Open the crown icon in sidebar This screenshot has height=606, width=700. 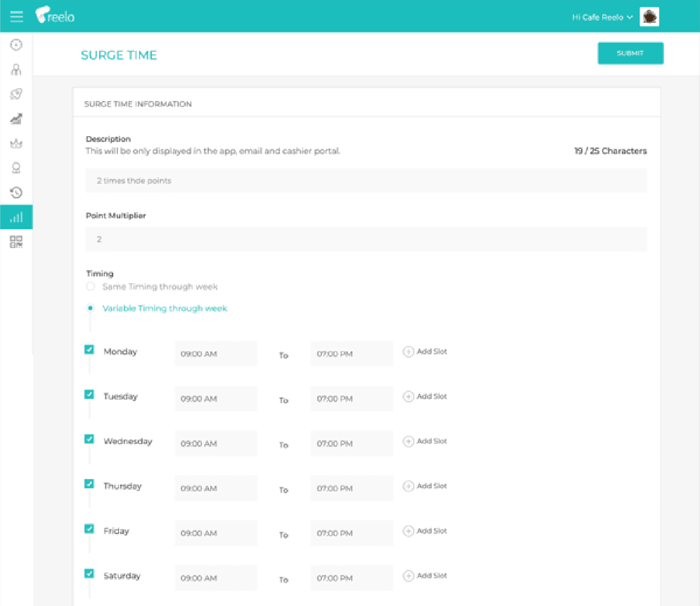16,143
